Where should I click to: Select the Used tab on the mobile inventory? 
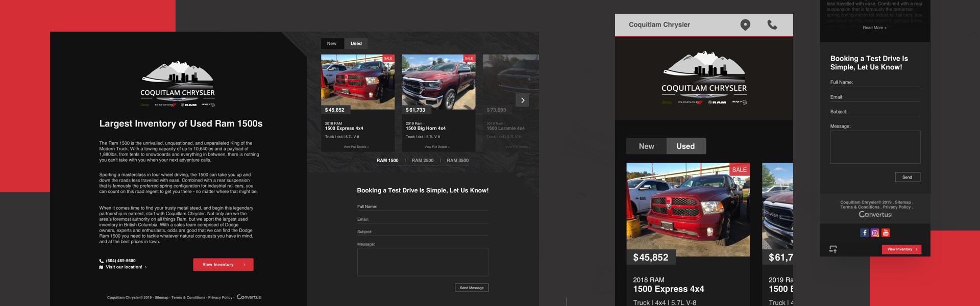click(x=685, y=146)
